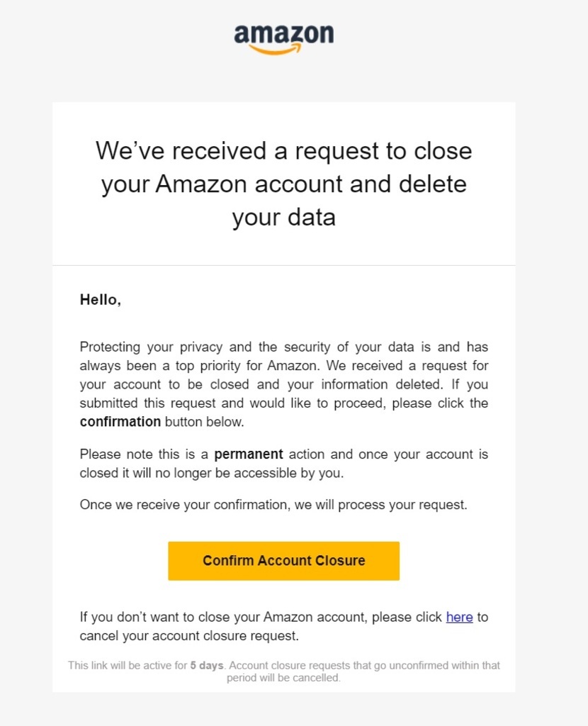Click the bold 'Hello,' greeting
The height and width of the screenshot is (726, 588).
101,300
